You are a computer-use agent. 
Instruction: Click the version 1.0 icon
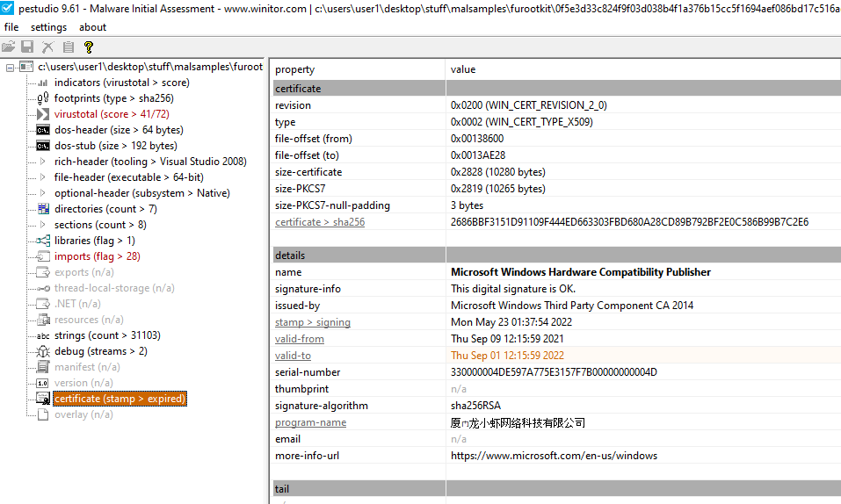tap(42, 383)
